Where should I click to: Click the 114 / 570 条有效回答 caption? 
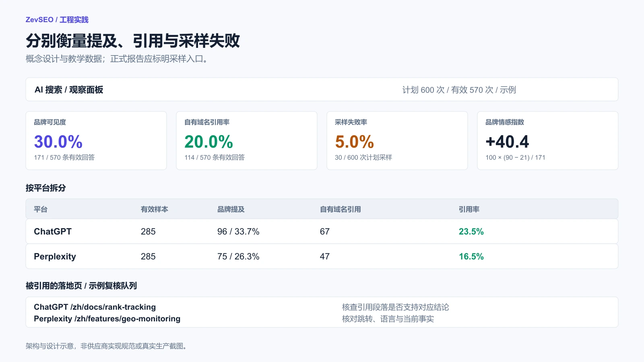pyautogui.click(x=215, y=157)
